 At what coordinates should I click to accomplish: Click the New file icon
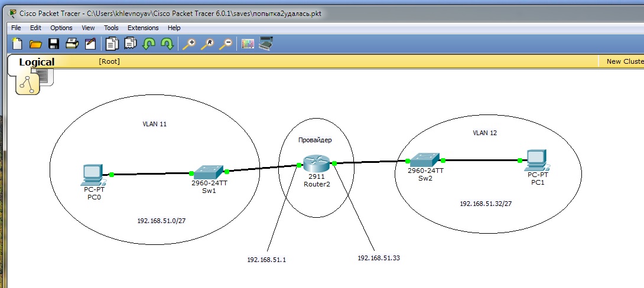click(x=17, y=44)
